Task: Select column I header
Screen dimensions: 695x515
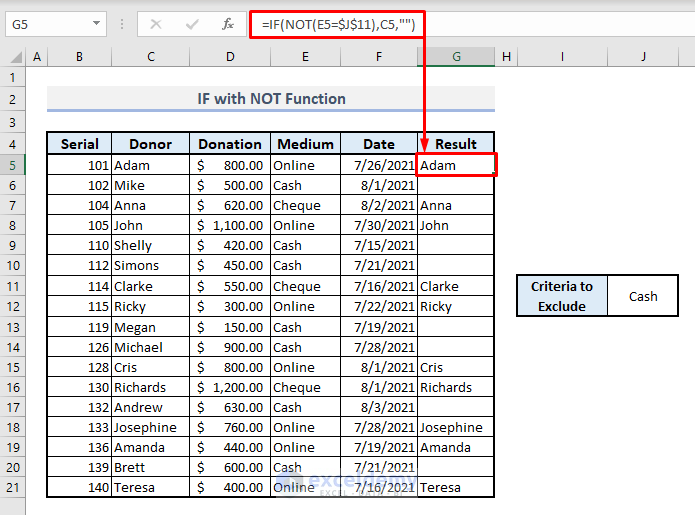Action: pyautogui.click(x=562, y=57)
